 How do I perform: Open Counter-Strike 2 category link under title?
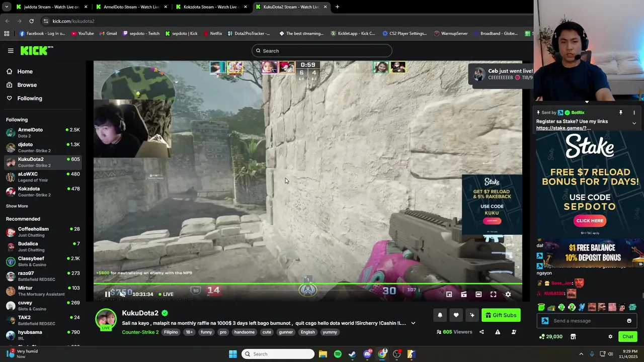(140, 332)
